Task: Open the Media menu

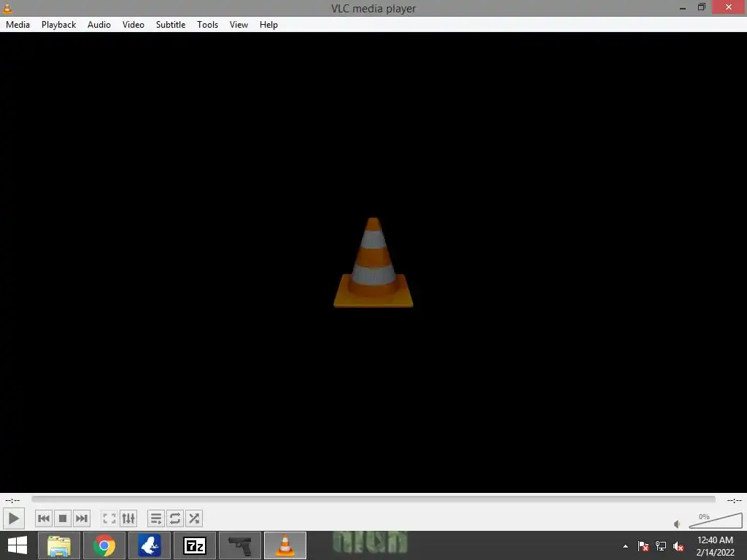Action: 18,25
